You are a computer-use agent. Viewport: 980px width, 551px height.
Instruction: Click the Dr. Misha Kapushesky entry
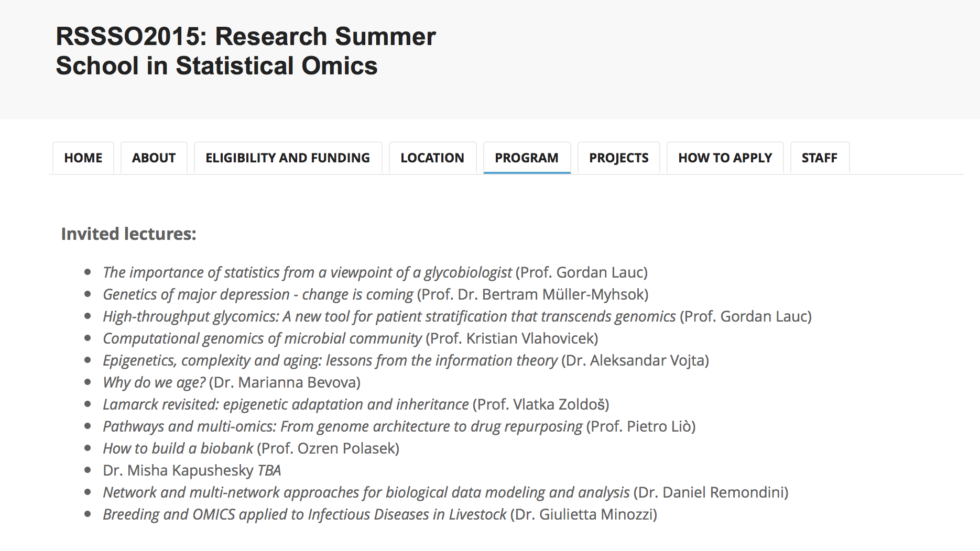click(178, 470)
